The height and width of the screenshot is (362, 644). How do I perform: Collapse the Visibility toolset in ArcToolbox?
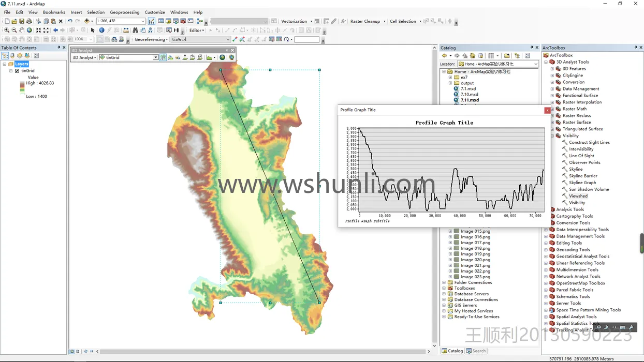(x=552, y=136)
